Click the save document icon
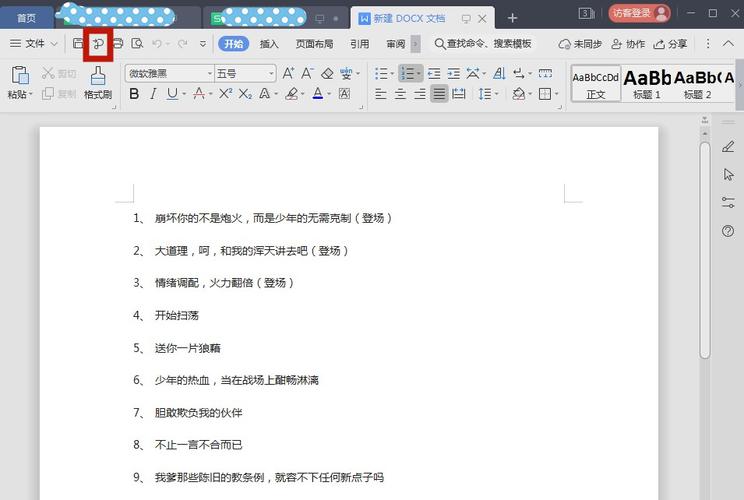Image resolution: width=744 pixels, height=500 pixels. click(78, 44)
